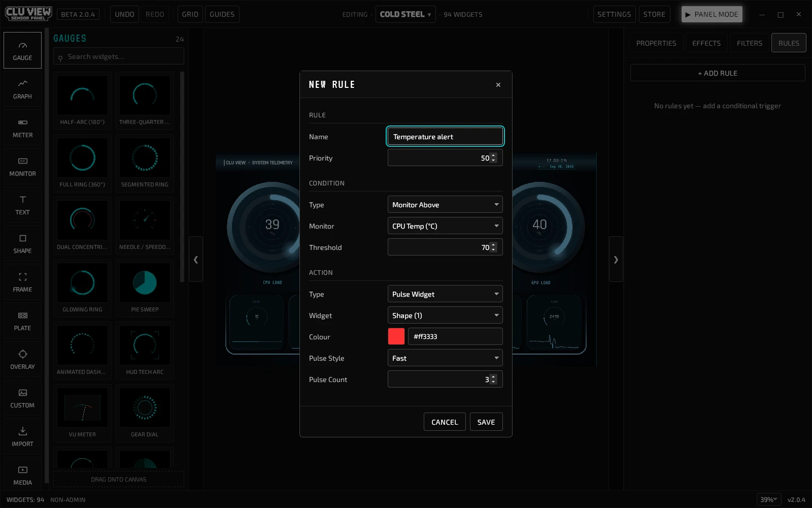Switch to the Properties tab
Image resolution: width=812 pixels, height=508 pixels.
(656, 43)
